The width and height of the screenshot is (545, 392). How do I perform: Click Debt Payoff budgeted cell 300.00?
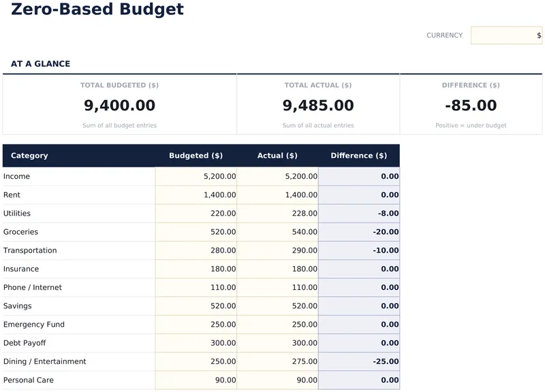[x=196, y=343]
